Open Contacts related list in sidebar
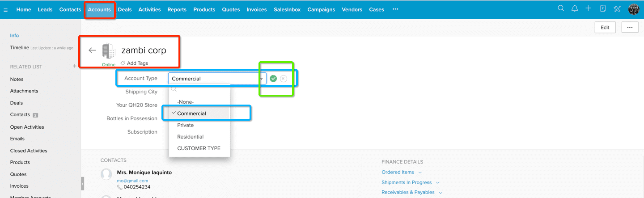644x198 pixels. click(20, 114)
